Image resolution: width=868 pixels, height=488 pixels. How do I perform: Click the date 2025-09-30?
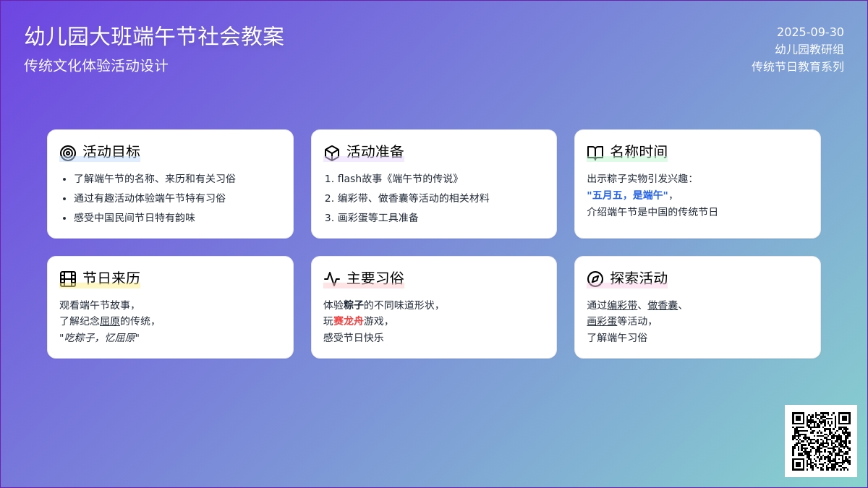point(810,33)
